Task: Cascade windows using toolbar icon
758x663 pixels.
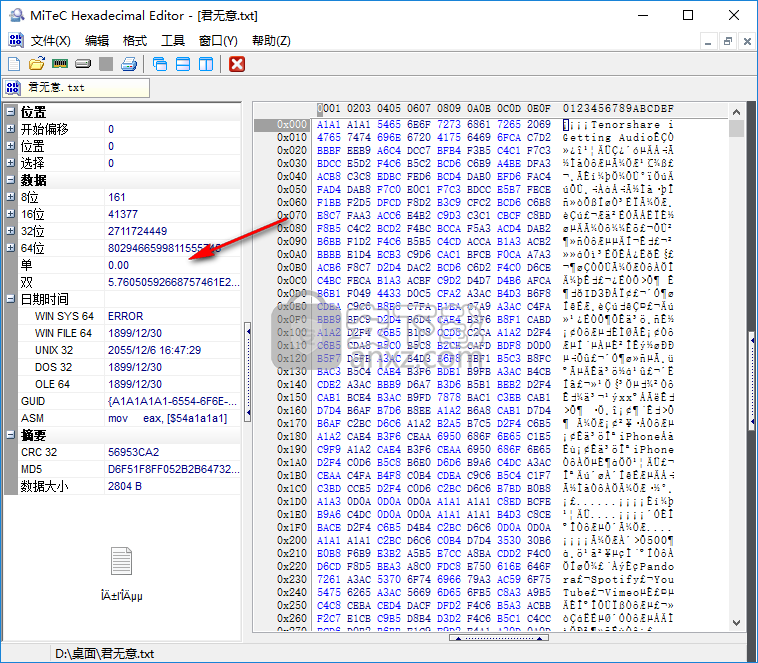Action: coord(160,64)
